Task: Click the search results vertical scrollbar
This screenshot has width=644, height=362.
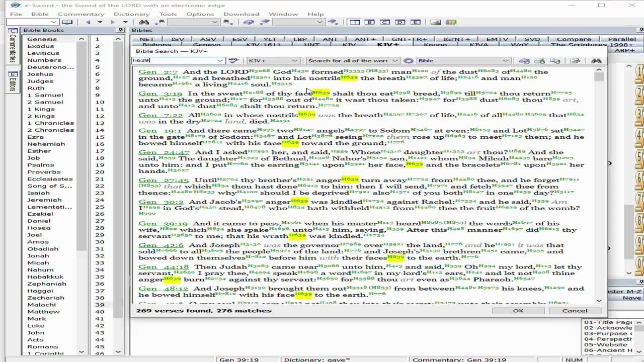Action: [599, 186]
